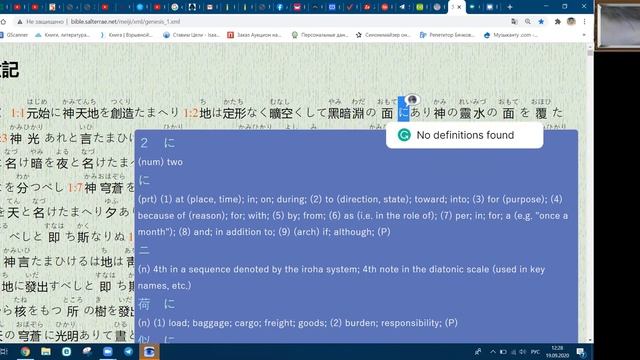Screen dimensions: 640x360
Task: Open the eye-icon app on the taskbar
Action: [149, 351]
